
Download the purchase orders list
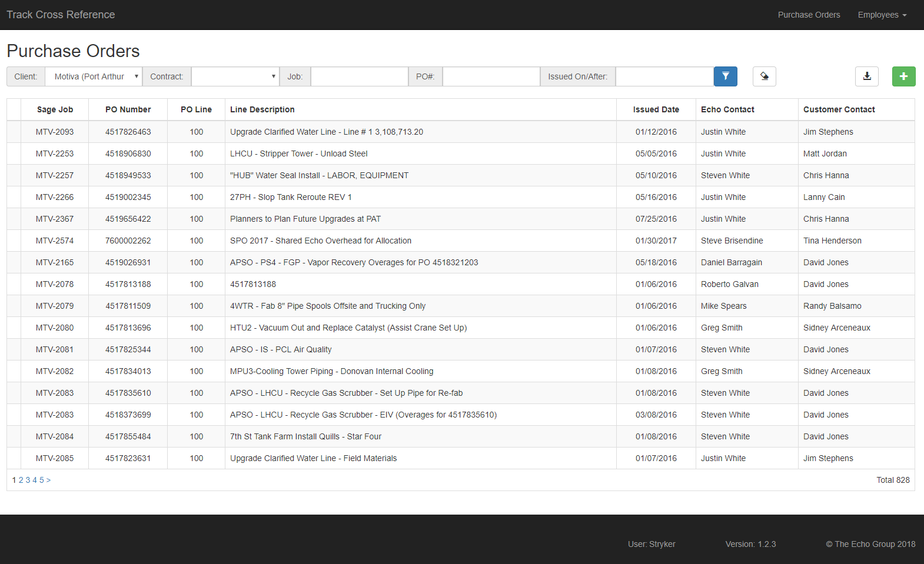[866, 76]
